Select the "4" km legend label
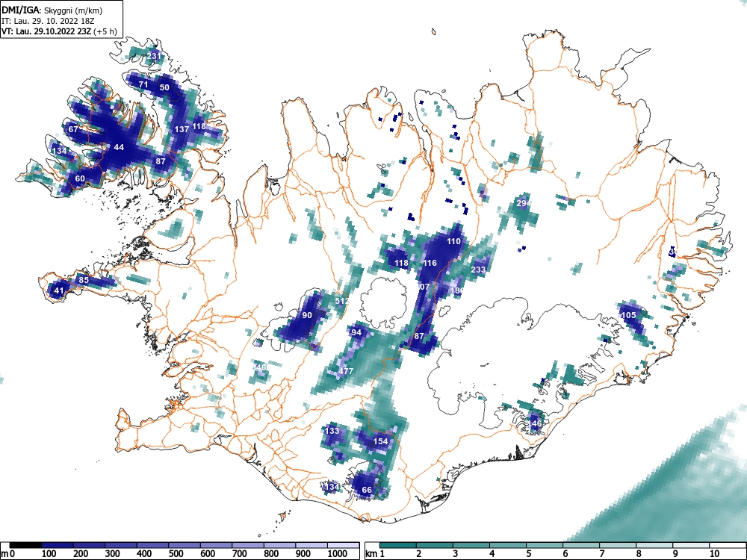The width and height of the screenshot is (747, 560). click(x=492, y=554)
